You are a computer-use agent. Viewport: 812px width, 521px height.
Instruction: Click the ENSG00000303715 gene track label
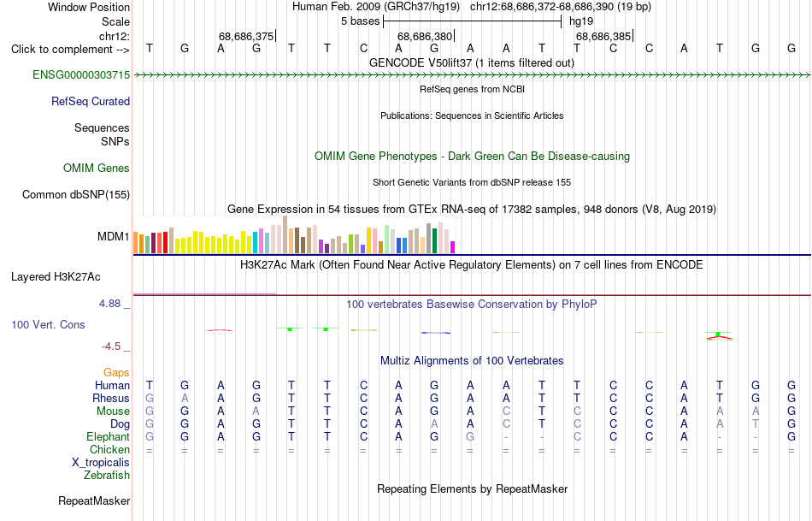(81, 74)
